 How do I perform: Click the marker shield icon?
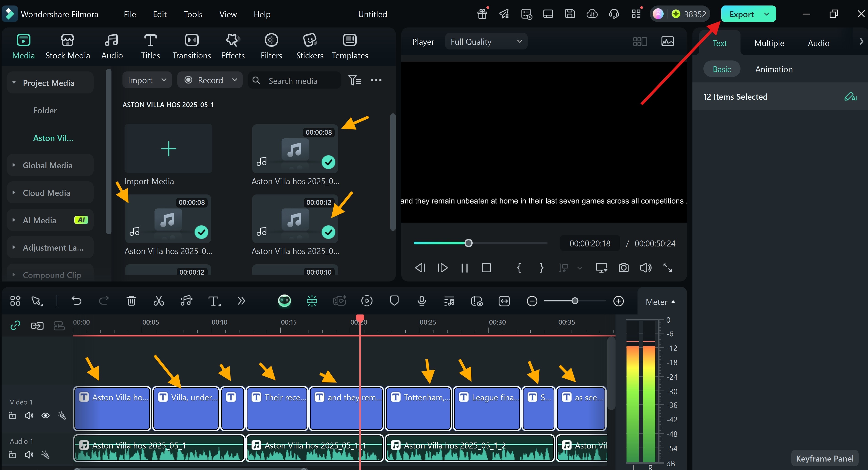[394, 301]
